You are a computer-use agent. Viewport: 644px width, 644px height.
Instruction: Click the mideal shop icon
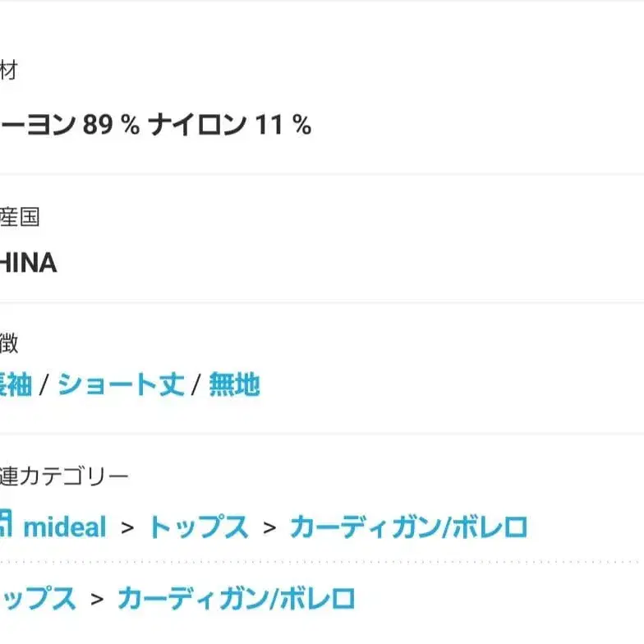coord(5,524)
